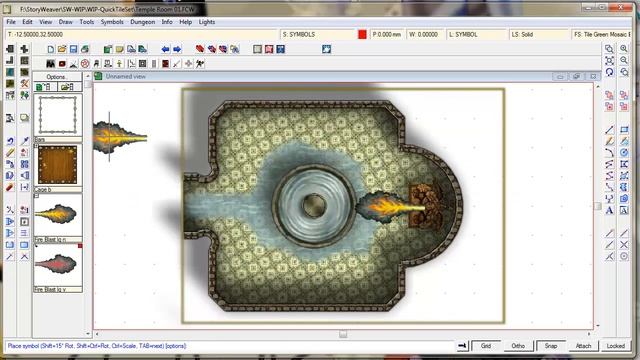Click the Options button in symbol catalog
The height and width of the screenshot is (360, 640).
(57, 77)
